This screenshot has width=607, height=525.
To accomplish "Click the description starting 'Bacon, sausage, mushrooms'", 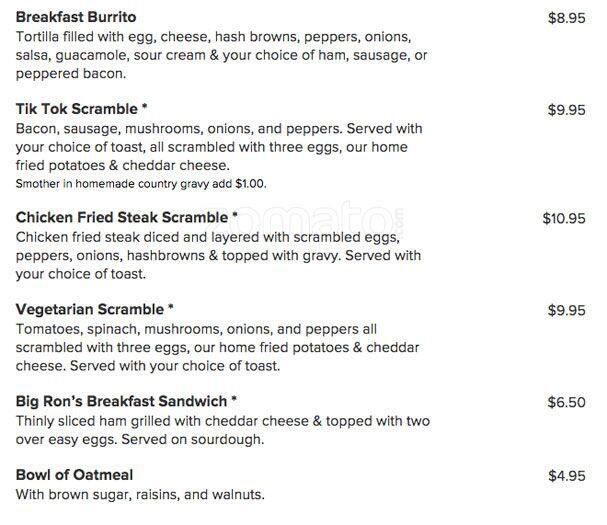I will pos(219,147).
